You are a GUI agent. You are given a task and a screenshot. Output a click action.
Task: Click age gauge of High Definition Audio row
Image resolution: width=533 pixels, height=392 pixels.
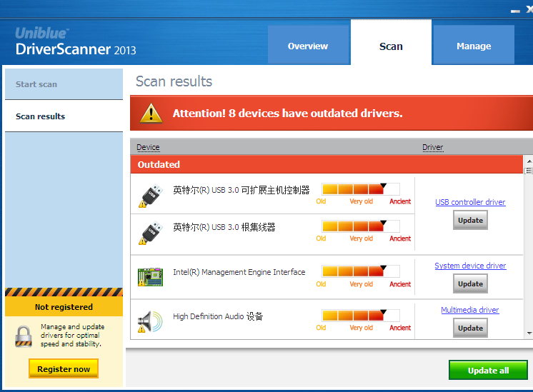361,315
